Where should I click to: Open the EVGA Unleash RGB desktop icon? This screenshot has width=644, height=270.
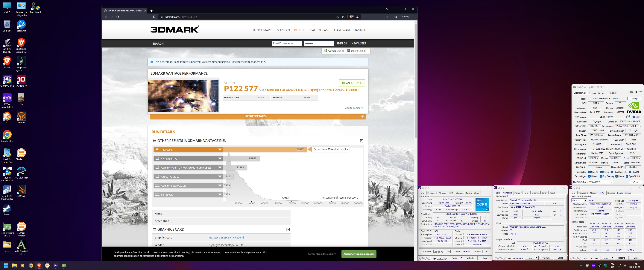(7, 101)
